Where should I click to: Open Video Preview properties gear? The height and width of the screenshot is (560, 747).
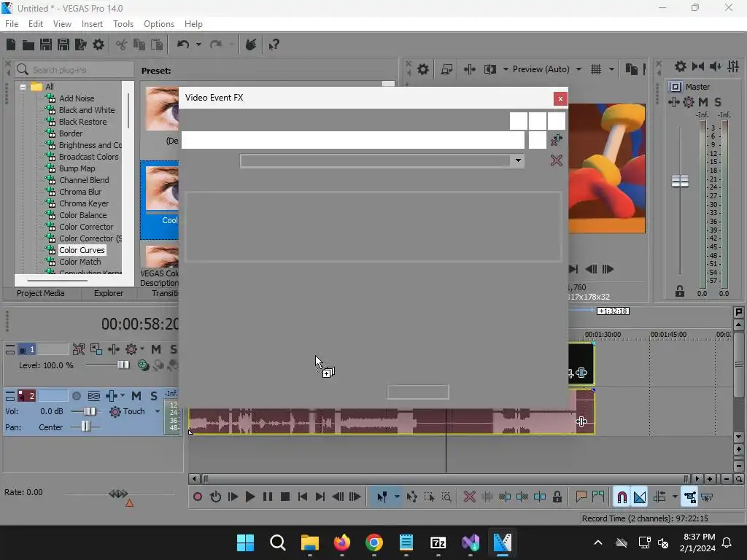tap(423, 69)
